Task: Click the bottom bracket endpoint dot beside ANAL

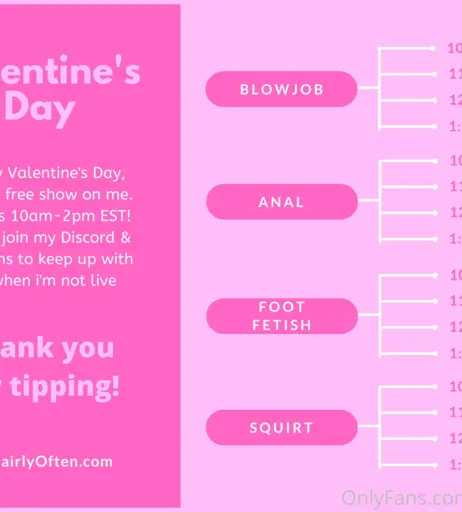Action: click(x=435, y=239)
